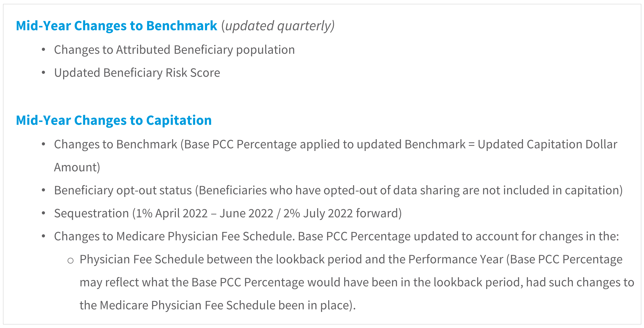644x328 pixels.
Task: Click bullet dot before Beneficiary opt-out status
Action: point(44,190)
